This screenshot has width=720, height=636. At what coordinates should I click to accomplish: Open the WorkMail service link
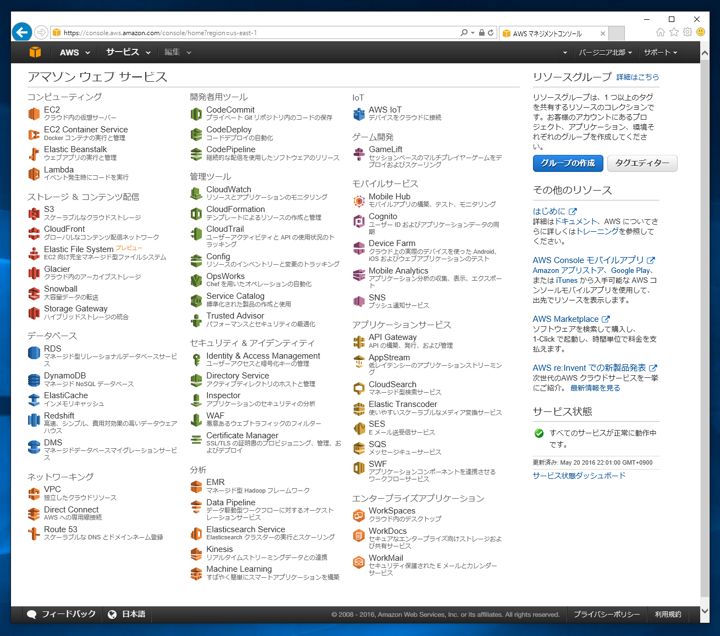click(x=386, y=557)
